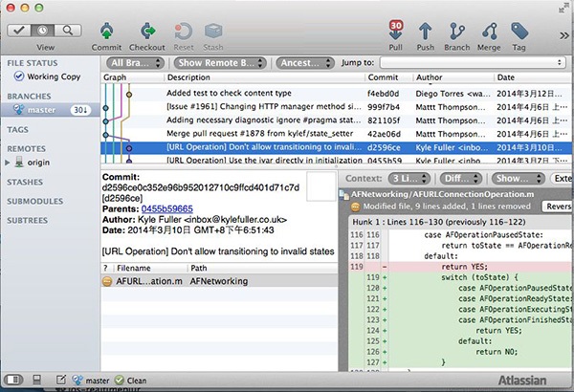
Task: Open the Show Remote Branches dropdown
Action: [x=221, y=63]
